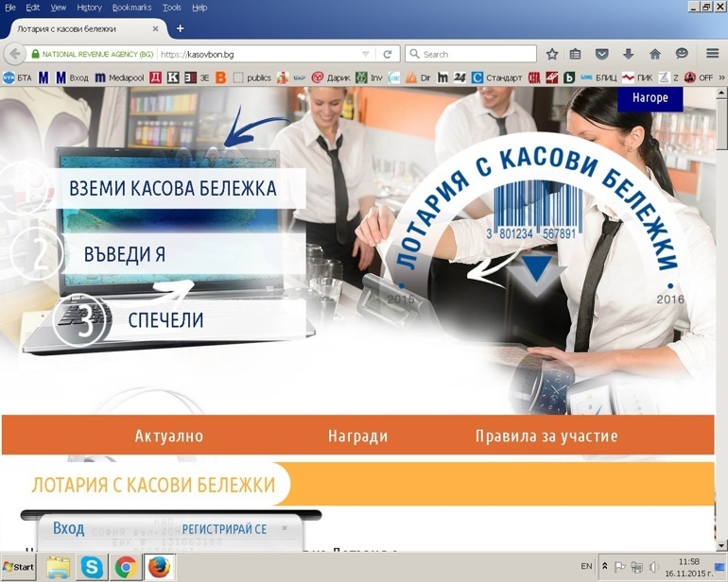Bookmark this page with the star icon
This screenshot has width=728, height=582.
[x=551, y=54]
